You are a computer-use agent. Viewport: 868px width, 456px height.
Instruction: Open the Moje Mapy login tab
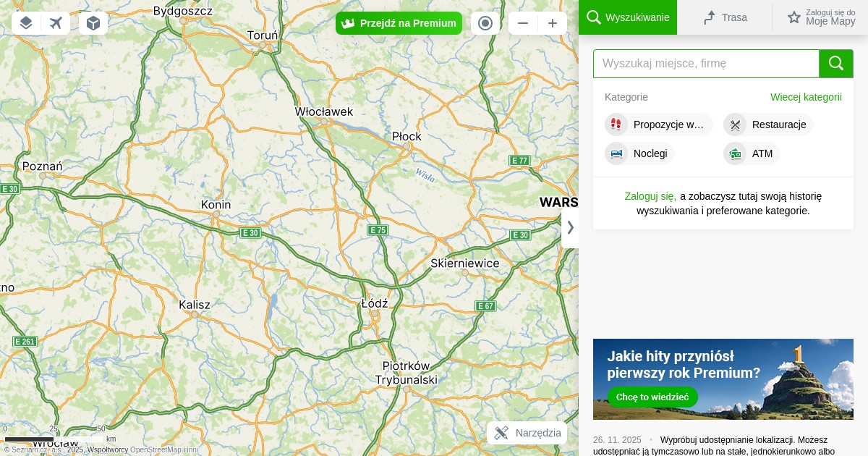[821, 17]
